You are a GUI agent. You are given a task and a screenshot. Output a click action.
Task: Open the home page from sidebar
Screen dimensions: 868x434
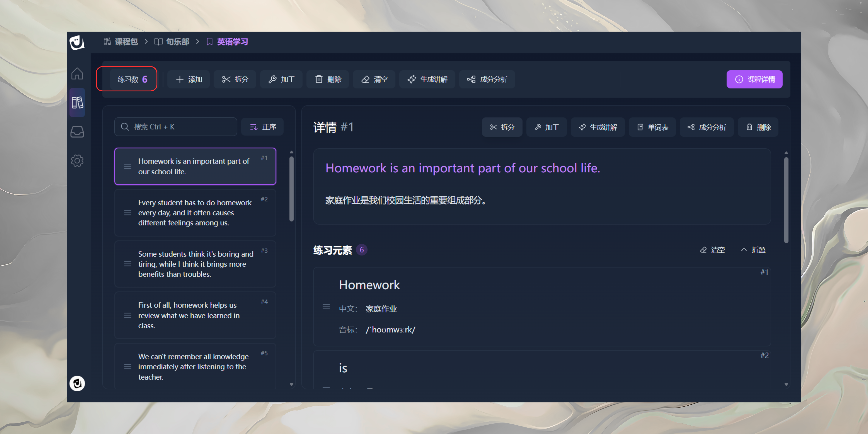click(x=77, y=74)
